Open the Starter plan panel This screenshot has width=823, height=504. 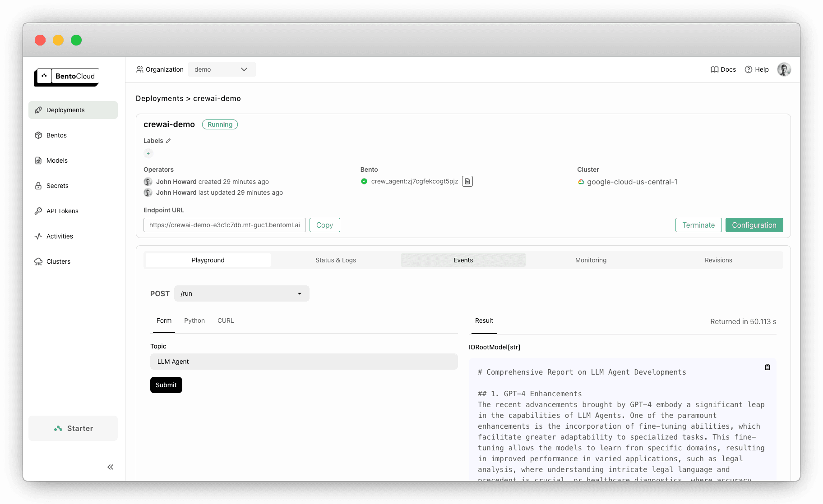[x=73, y=428]
